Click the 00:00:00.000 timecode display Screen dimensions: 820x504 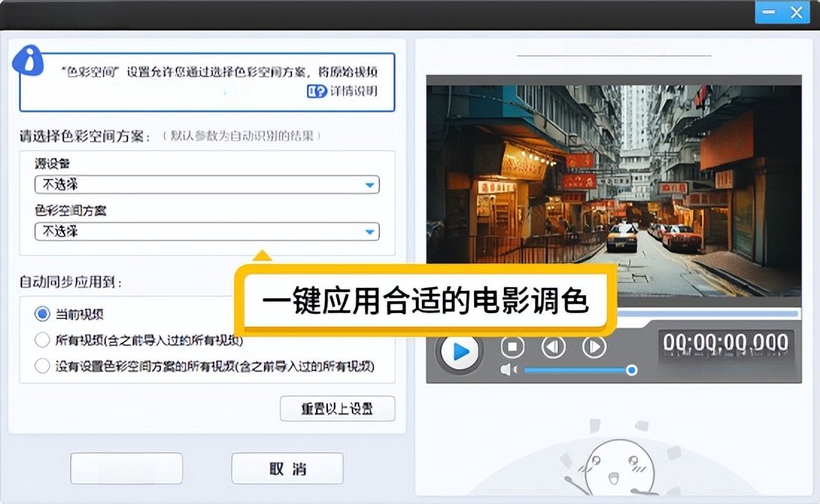[x=726, y=342]
